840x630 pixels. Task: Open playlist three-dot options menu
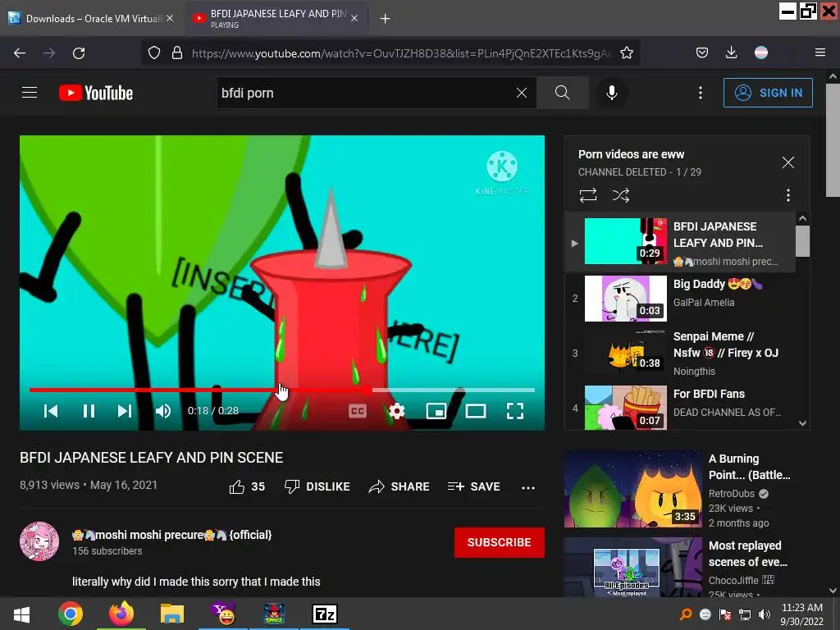click(x=787, y=195)
